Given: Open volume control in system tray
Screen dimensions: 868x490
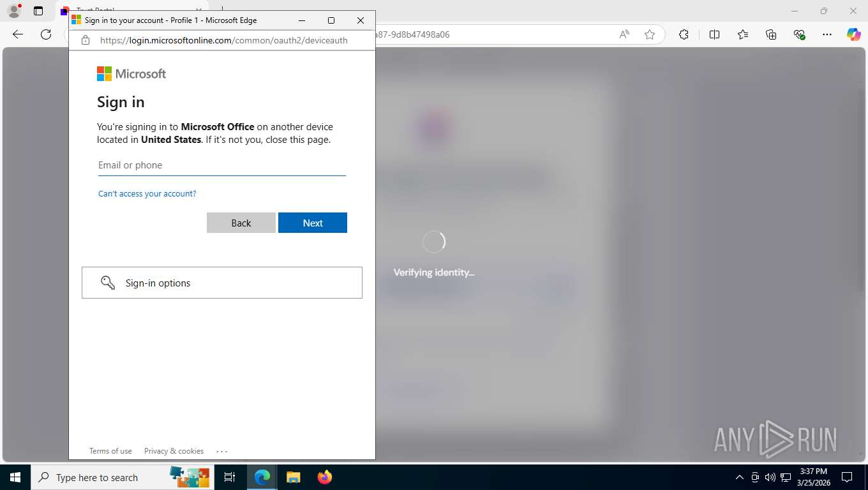Looking at the screenshot, I should (x=770, y=477).
